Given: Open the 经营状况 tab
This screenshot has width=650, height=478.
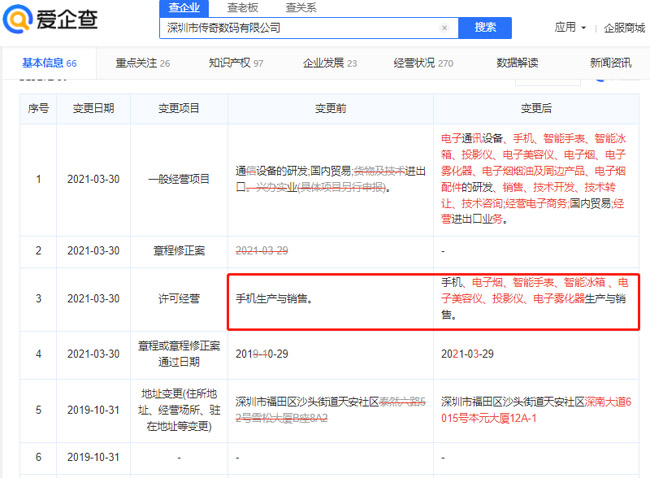Looking at the screenshot, I should [x=423, y=63].
